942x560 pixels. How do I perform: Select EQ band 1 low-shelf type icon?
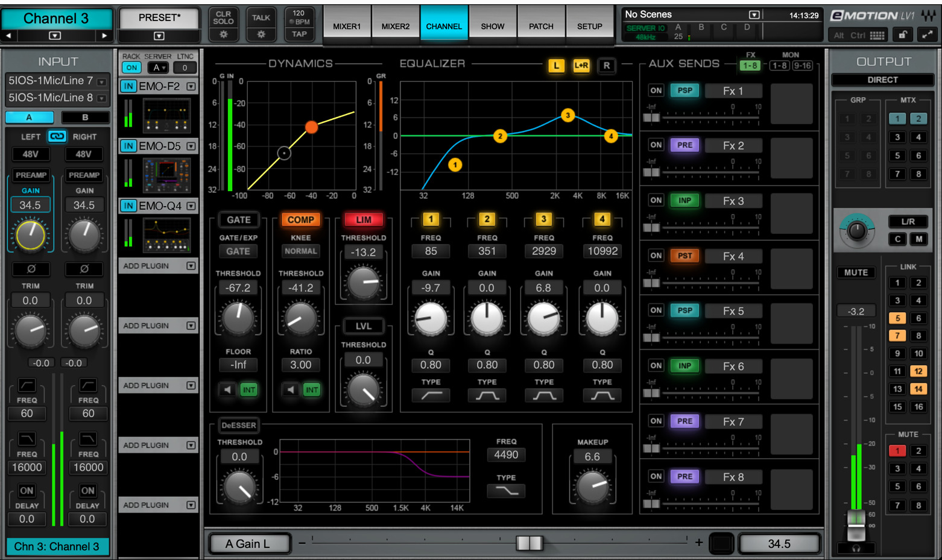431,395
